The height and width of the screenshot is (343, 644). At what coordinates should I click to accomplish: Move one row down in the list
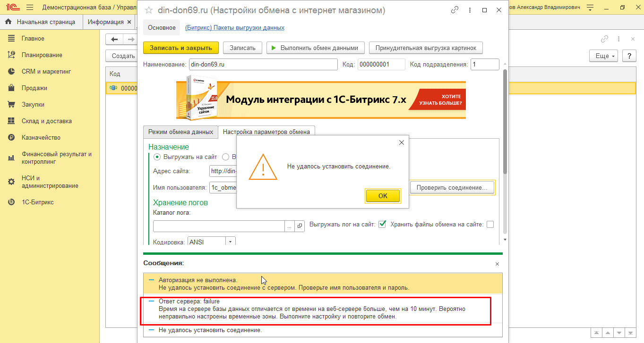pyautogui.click(x=619, y=332)
